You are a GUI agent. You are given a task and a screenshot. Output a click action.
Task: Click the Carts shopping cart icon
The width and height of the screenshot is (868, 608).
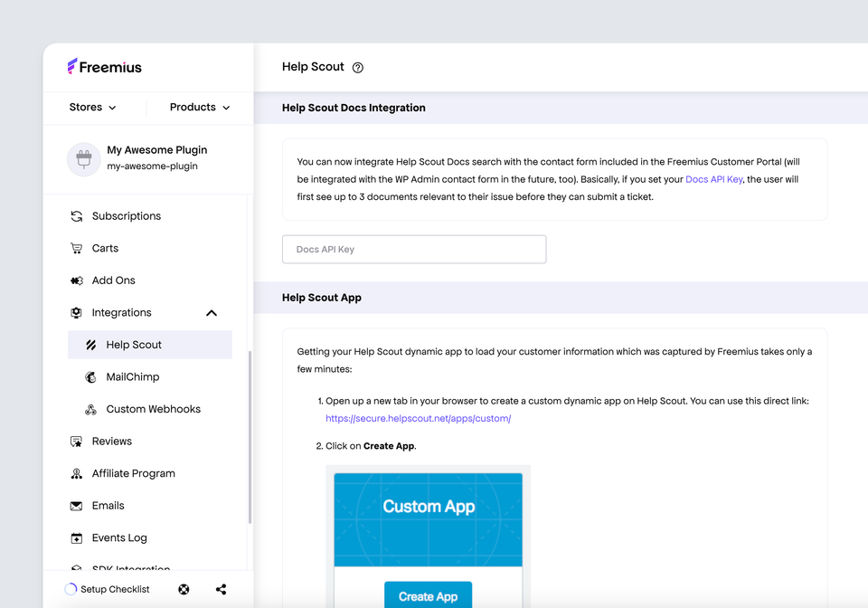click(x=77, y=248)
